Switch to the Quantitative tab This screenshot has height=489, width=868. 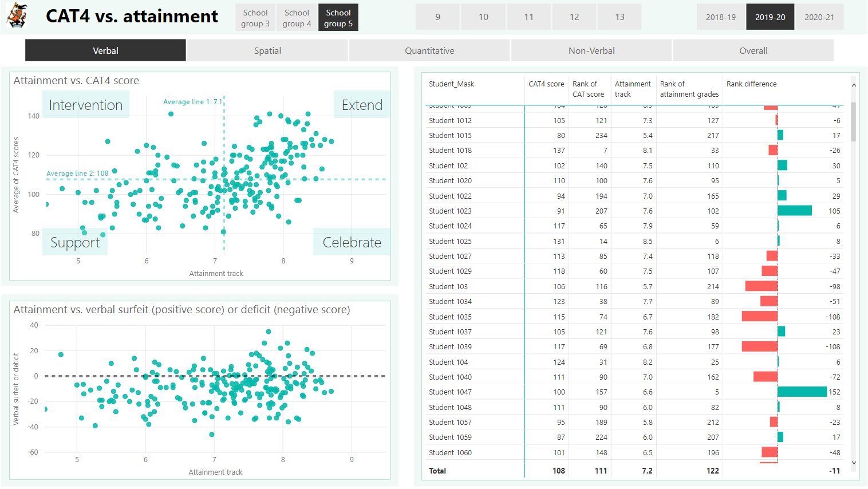[429, 50]
